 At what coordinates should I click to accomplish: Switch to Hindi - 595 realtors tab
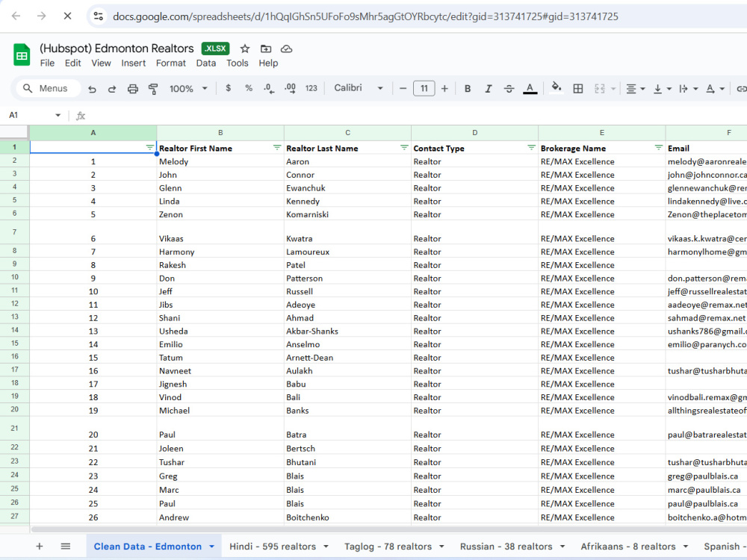coord(273,547)
